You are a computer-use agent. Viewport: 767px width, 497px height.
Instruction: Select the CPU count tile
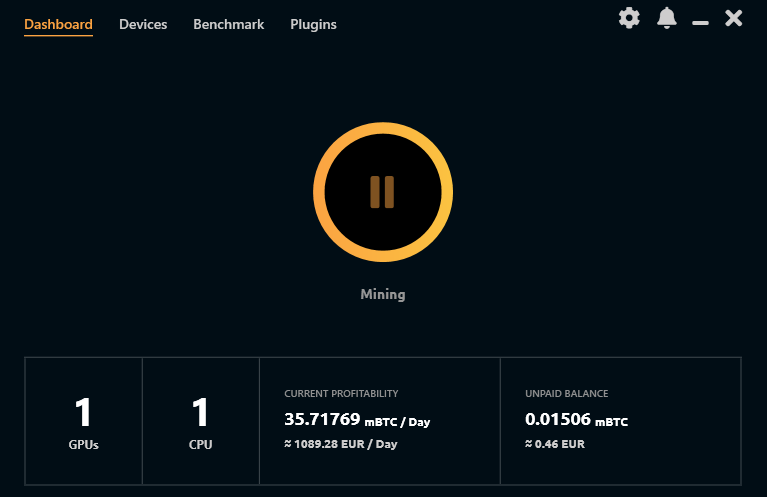[201, 421]
